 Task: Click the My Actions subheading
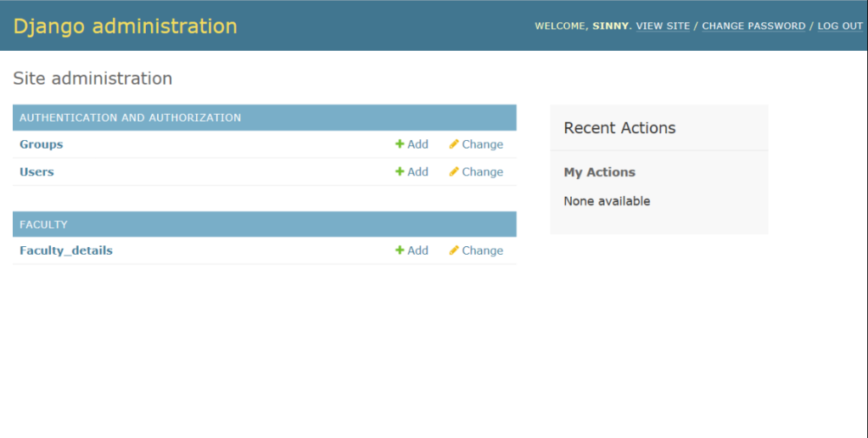pyautogui.click(x=600, y=172)
